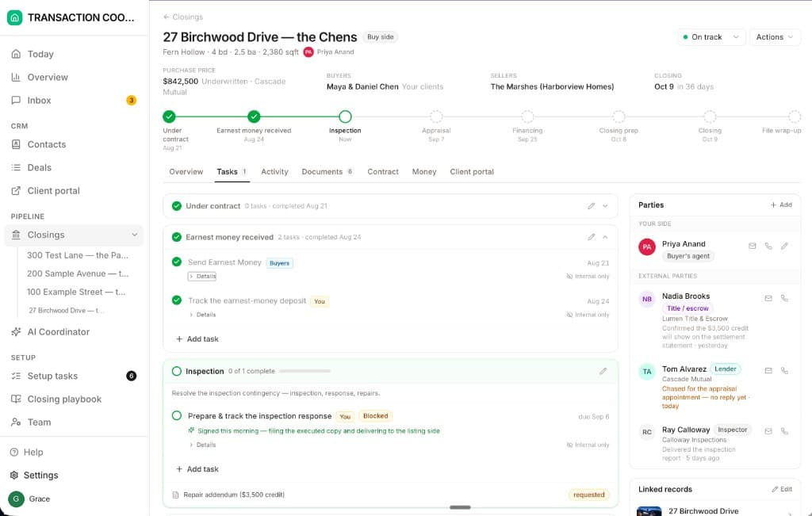Toggle Internal only on inspection response task
This screenshot has width=812, height=516.
pos(588,445)
